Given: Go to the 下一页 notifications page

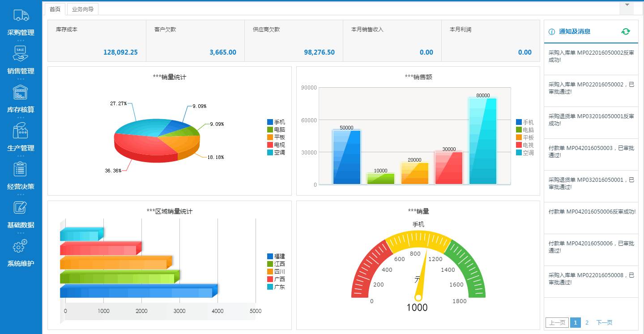Looking at the screenshot, I should tap(604, 322).
